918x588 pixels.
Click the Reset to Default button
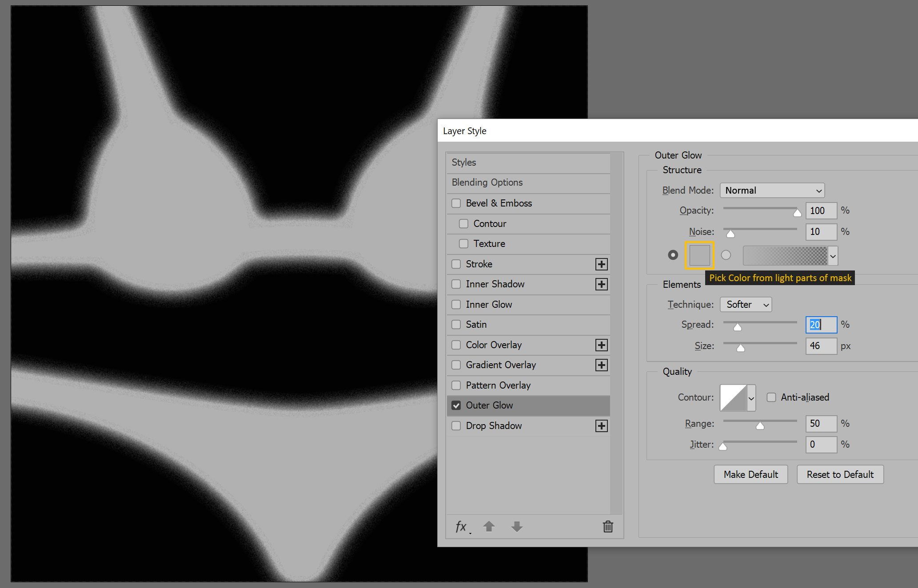point(840,474)
